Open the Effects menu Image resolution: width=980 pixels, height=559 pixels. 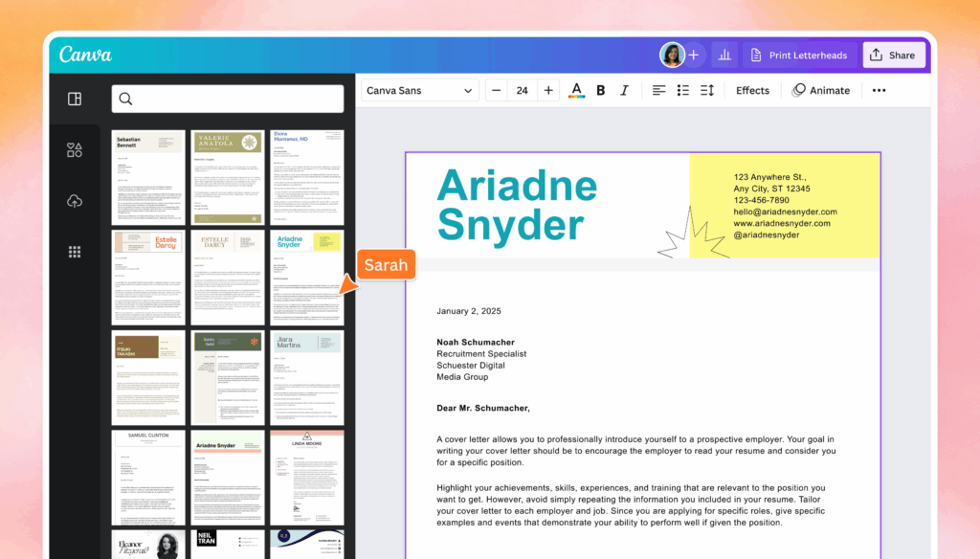pos(752,91)
